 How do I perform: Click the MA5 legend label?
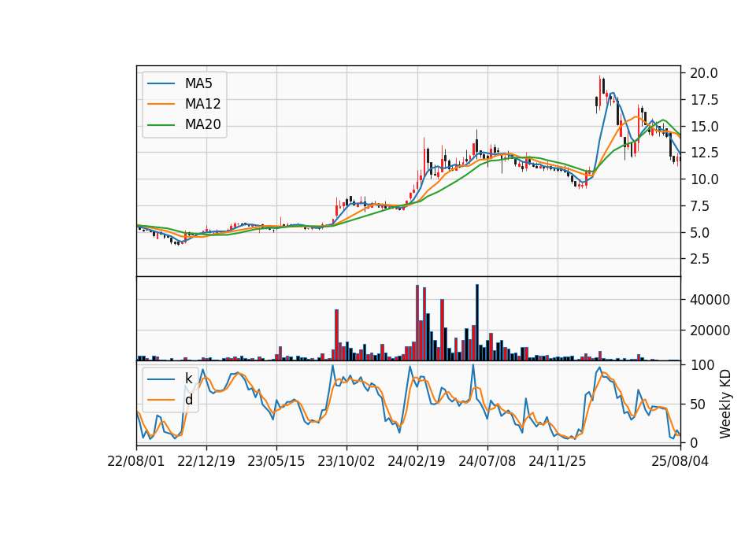tap(198, 83)
